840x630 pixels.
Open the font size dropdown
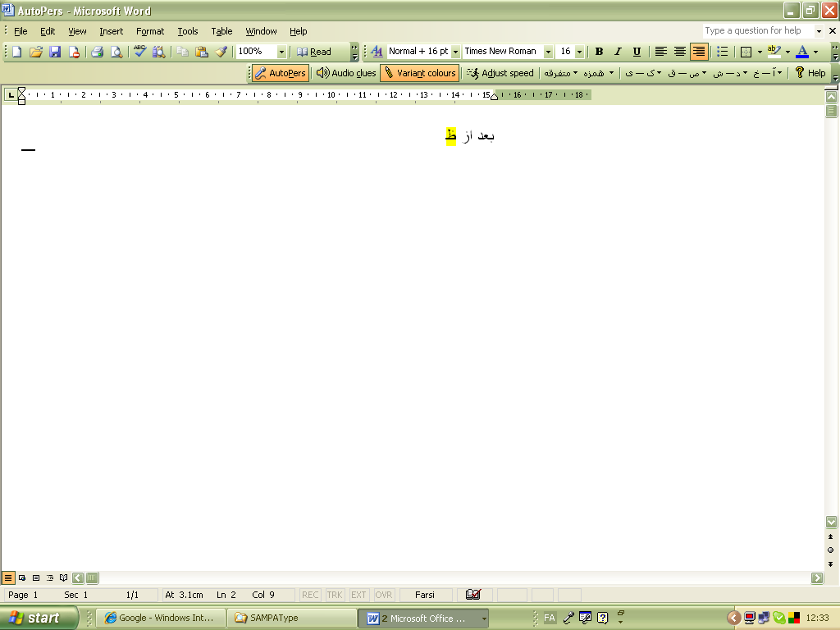579,52
